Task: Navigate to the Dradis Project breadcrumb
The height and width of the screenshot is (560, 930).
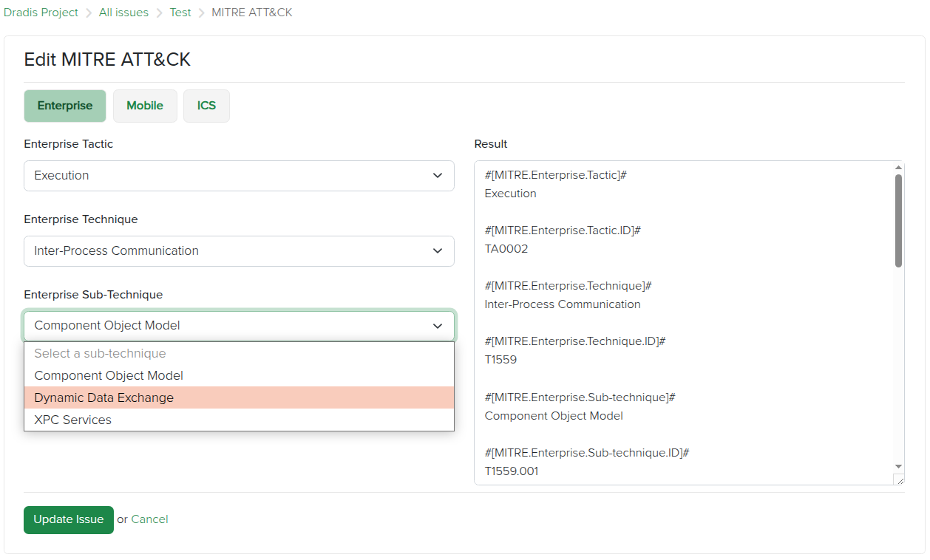Action: pos(41,13)
